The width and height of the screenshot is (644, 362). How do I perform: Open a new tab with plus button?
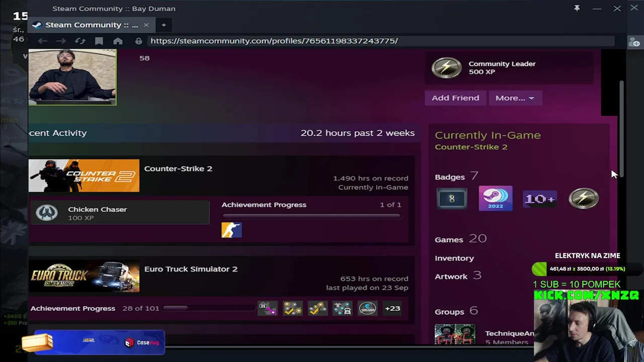click(164, 25)
